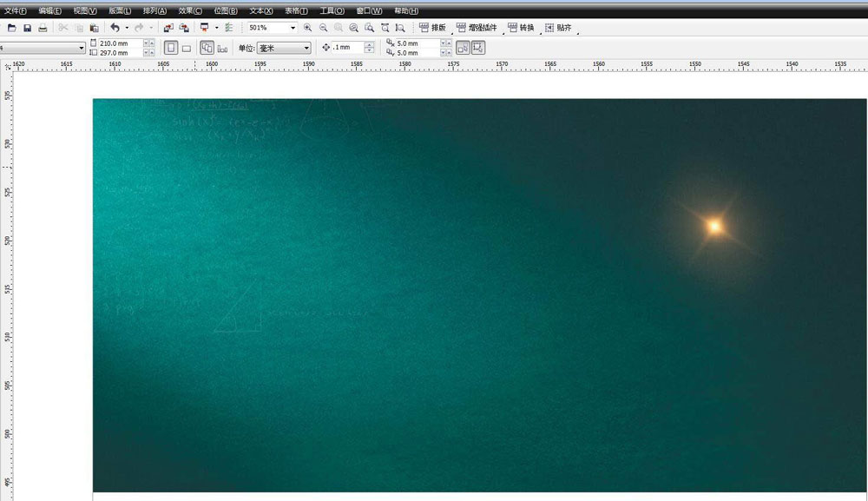The width and height of the screenshot is (868, 501).
Task: Click the nudge offset stepper arrows
Action: coord(369,48)
